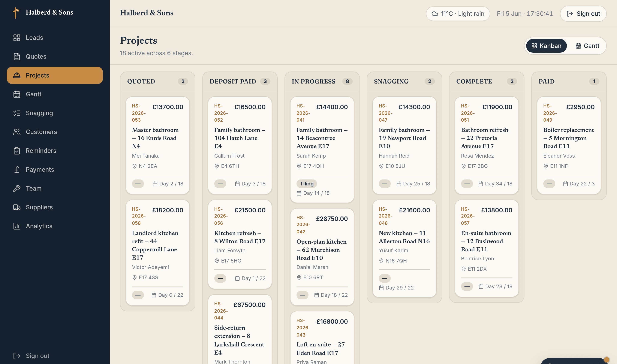Open Landlord kitchen refit card
The width and height of the screenshot is (617, 364).
(157, 253)
